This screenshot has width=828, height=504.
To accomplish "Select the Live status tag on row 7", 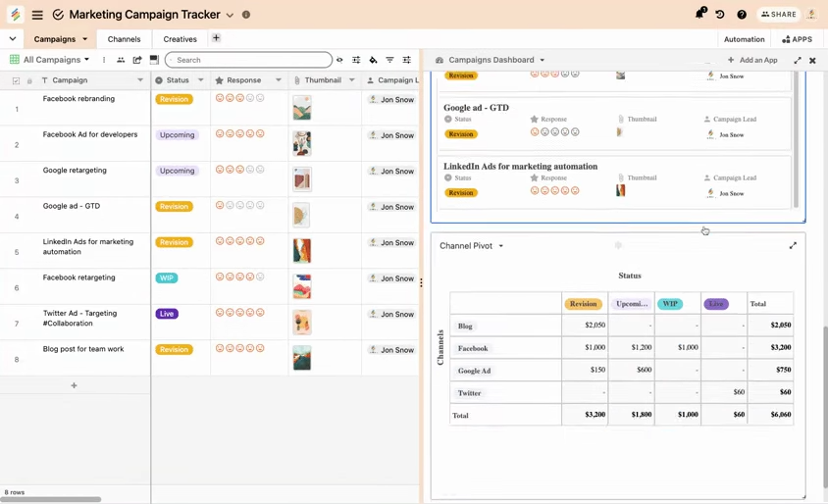I will [167, 314].
